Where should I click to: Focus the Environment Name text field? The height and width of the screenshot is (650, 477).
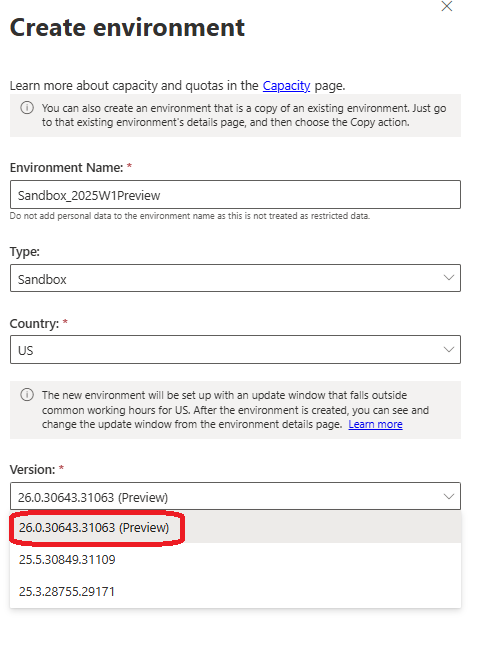tap(235, 195)
